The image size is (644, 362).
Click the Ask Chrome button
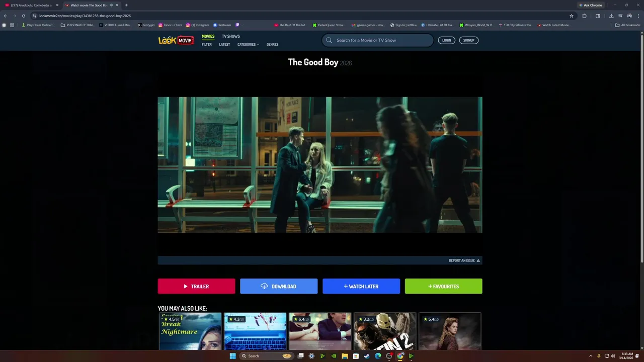click(590, 5)
